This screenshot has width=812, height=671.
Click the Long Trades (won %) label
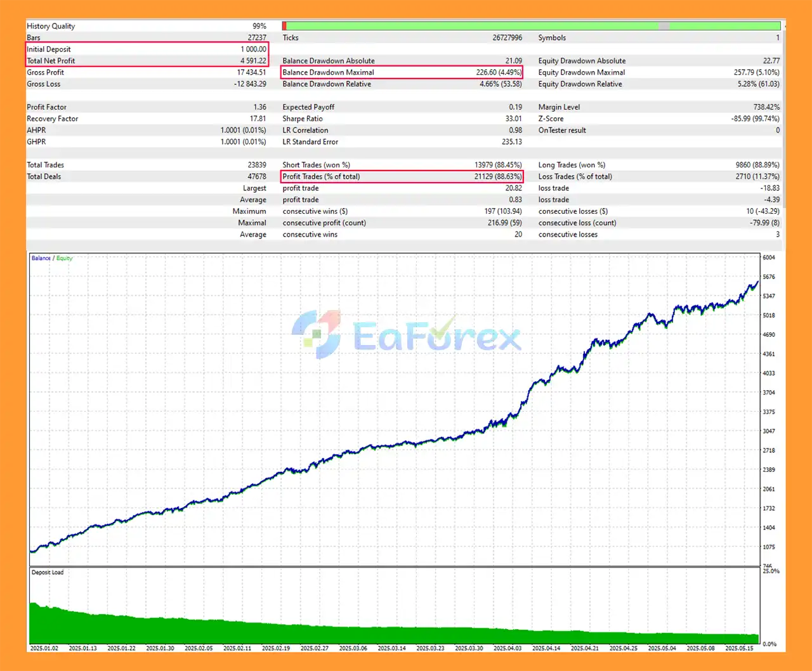click(572, 165)
